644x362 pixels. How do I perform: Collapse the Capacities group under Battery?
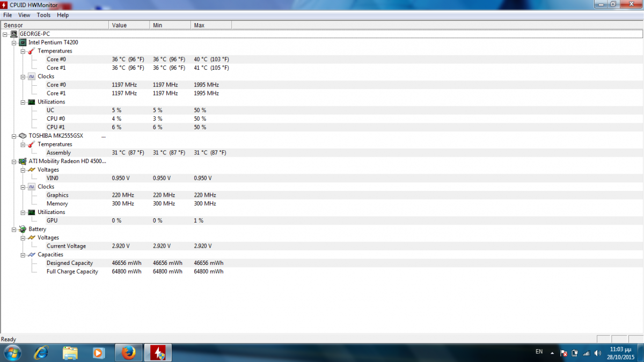click(23, 255)
